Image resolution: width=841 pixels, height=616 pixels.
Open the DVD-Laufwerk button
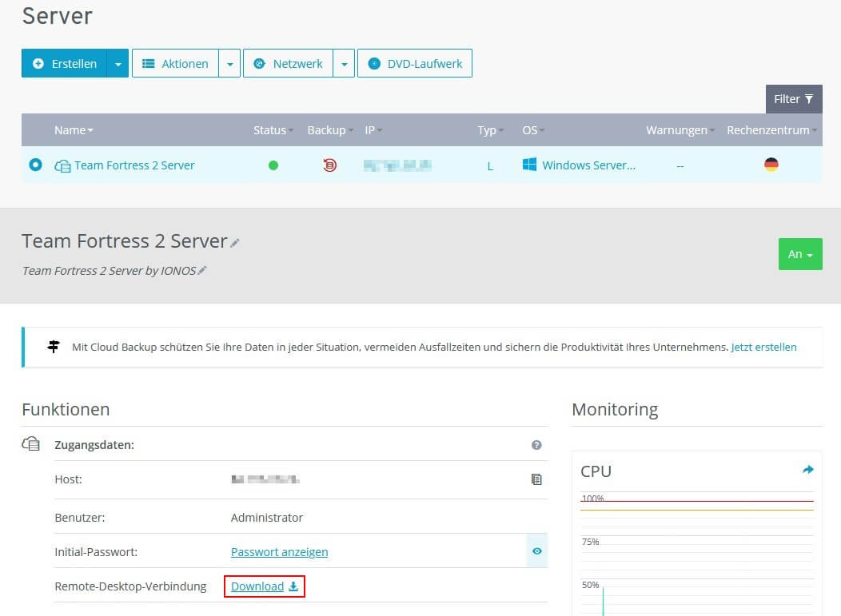(415, 63)
